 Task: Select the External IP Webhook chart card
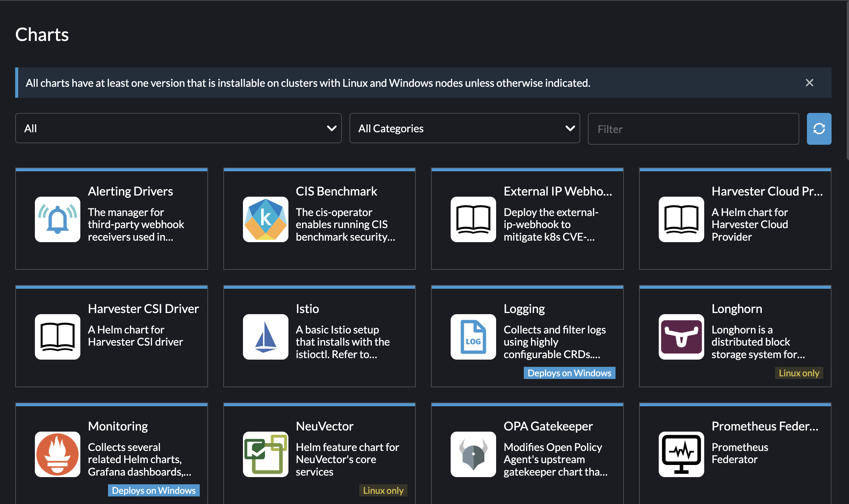click(x=527, y=219)
